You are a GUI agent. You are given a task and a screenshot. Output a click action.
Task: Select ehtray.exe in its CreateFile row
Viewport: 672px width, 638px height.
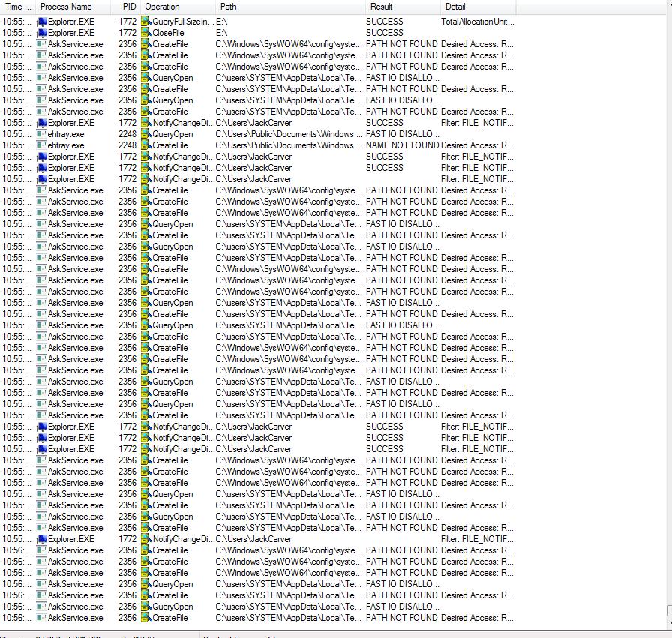click(66, 145)
